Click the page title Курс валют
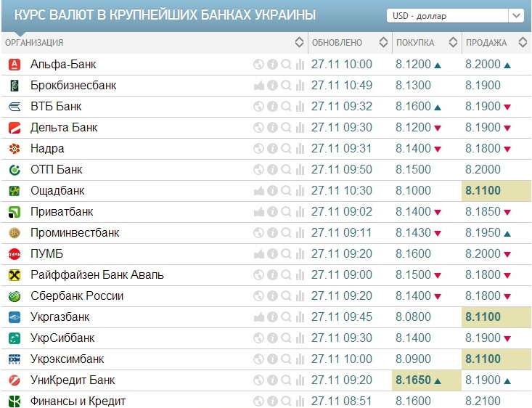The image size is (532, 408). [165, 15]
